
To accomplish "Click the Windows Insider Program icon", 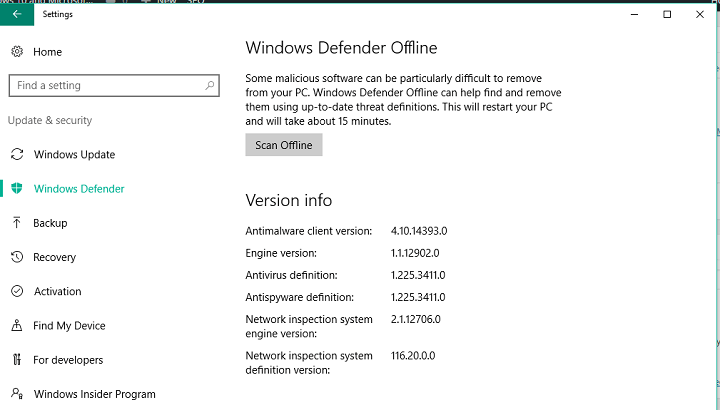I will 16,393.
